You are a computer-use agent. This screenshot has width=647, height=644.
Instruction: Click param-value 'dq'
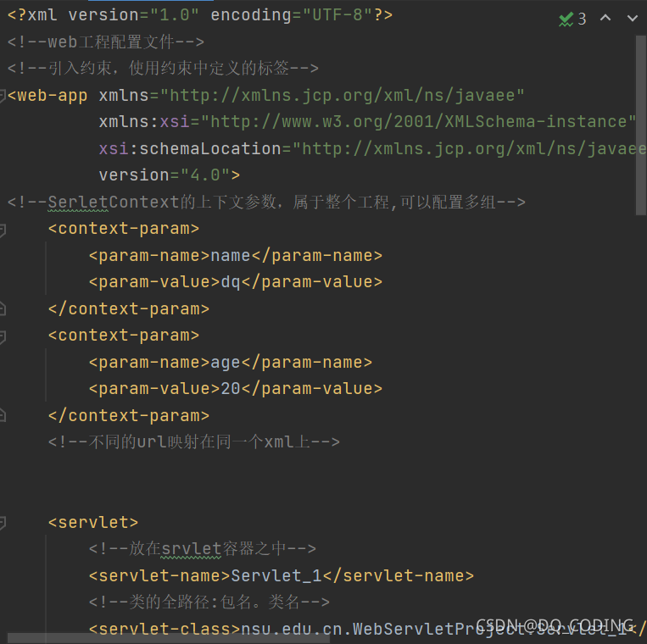[231, 282]
